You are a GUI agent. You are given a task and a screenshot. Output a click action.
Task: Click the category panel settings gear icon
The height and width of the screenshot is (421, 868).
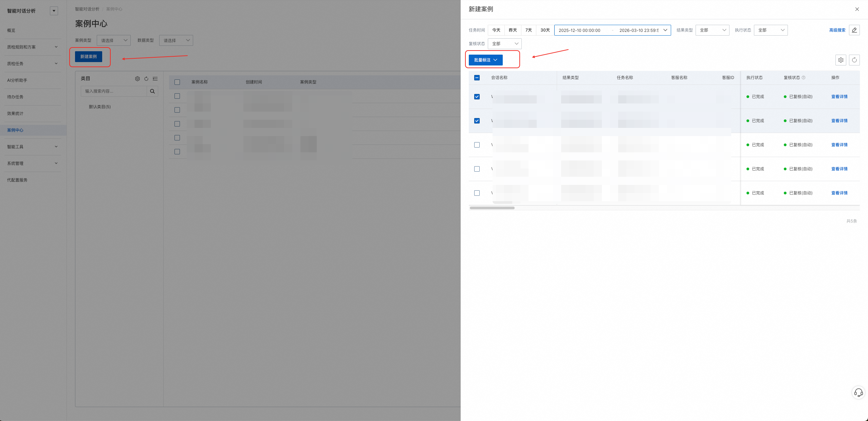[137, 79]
